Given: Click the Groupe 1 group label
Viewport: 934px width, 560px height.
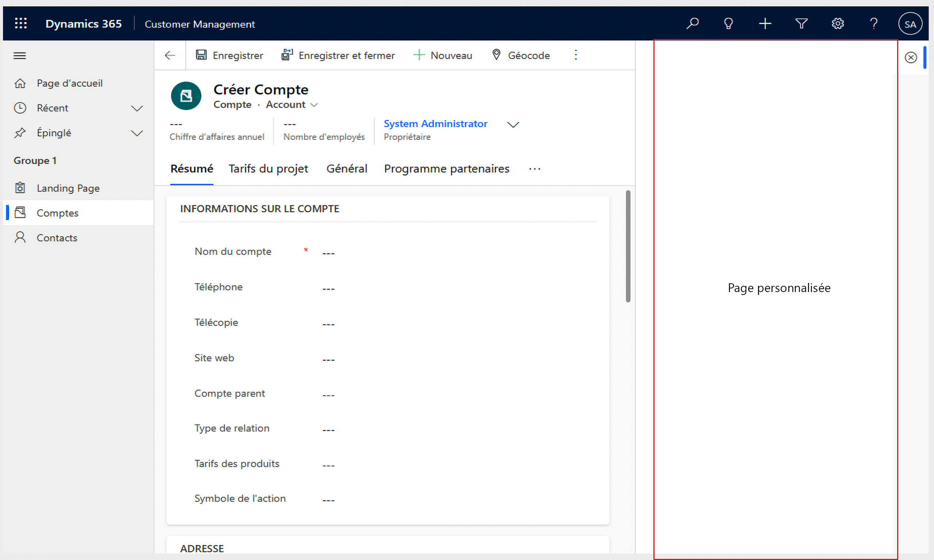Looking at the screenshot, I should click(x=35, y=161).
